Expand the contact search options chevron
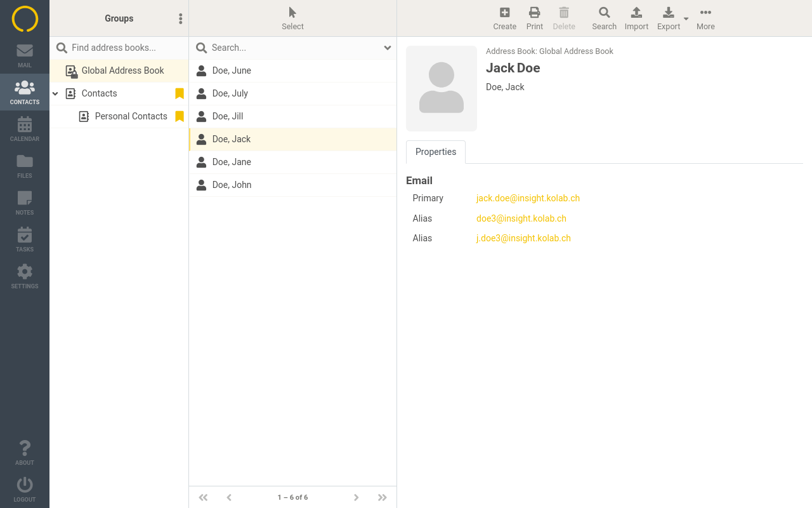Image resolution: width=812 pixels, height=508 pixels. coord(388,48)
